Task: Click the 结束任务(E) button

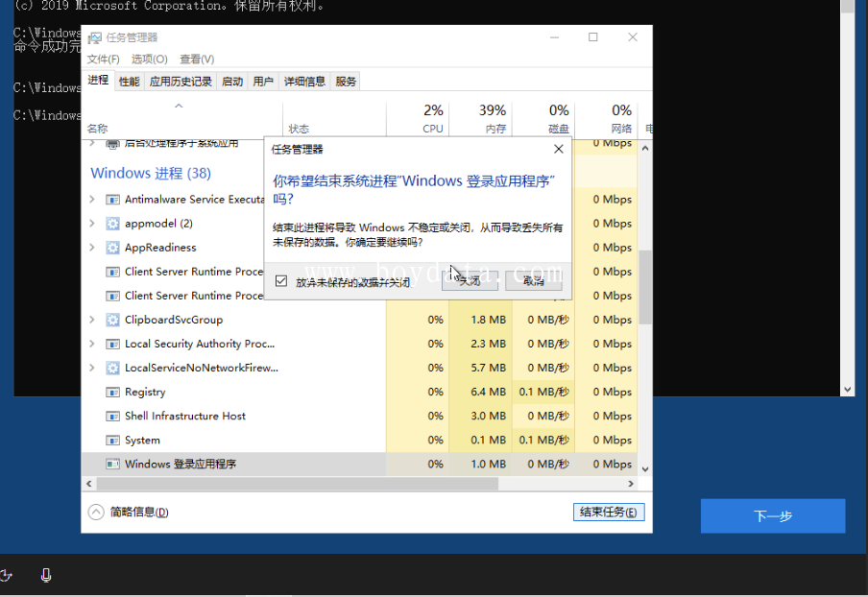Action: 609,513
